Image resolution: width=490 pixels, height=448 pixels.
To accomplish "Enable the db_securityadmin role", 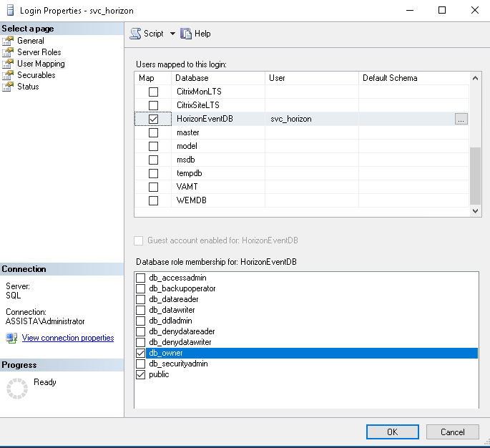I will click(x=141, y=364).
